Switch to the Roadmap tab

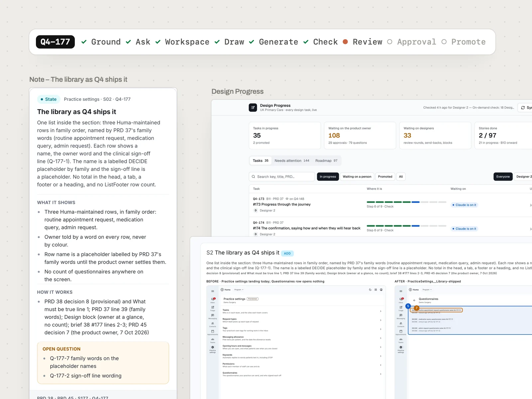(326, 161)
